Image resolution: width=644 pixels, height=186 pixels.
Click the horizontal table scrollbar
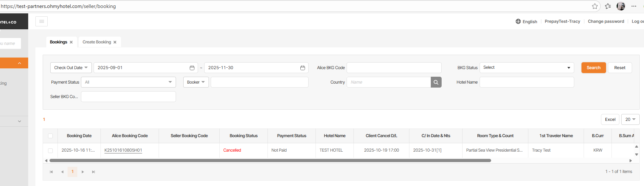270,160
